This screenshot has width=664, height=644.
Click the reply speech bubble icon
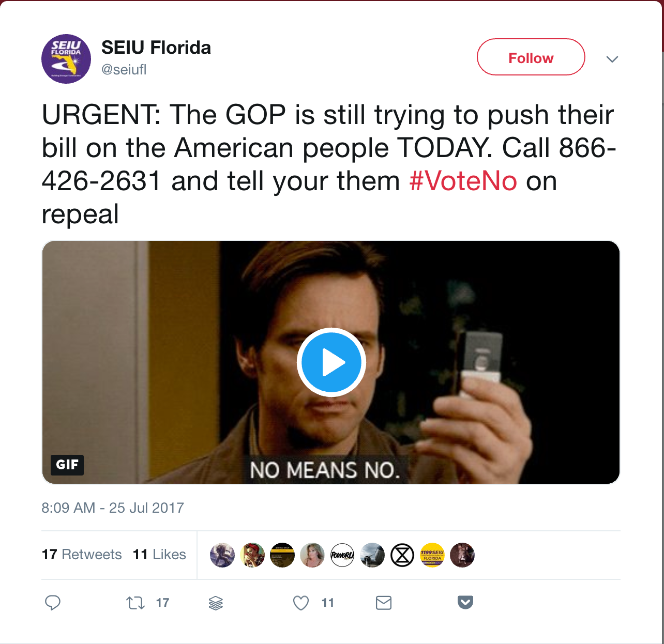[x=53, y=603]
